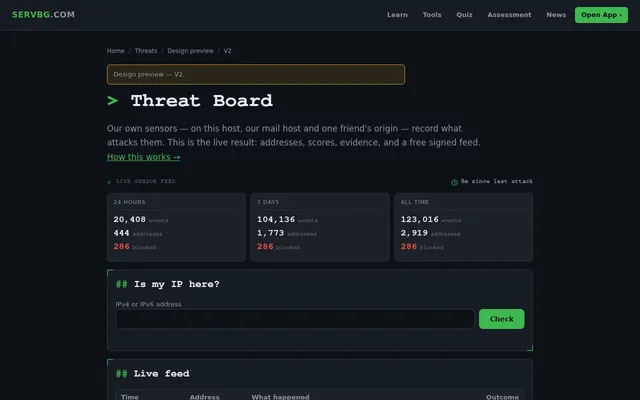Screen dimensions: 640x400
Task: Go to the Threats breadcrumb
Action: click(146, 51)
